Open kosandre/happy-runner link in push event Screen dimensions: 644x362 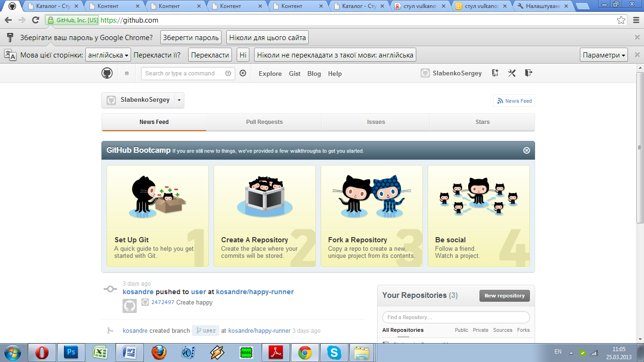255,292
